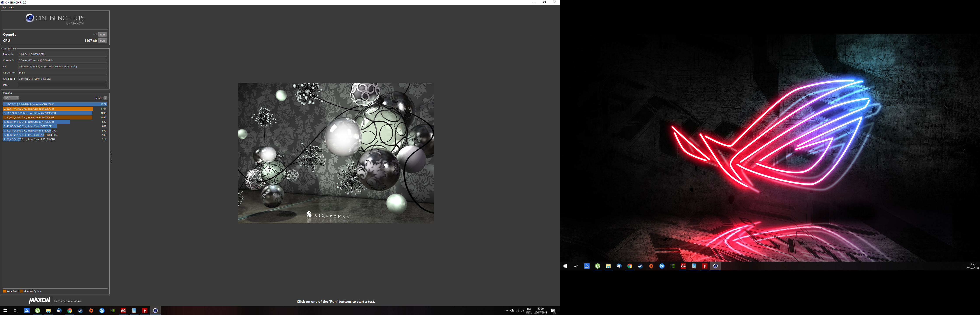This screenshot has height=315, width=980.
Task: Open uTorrent on Cinebench monitor taskbar
Action: point(38,311)
